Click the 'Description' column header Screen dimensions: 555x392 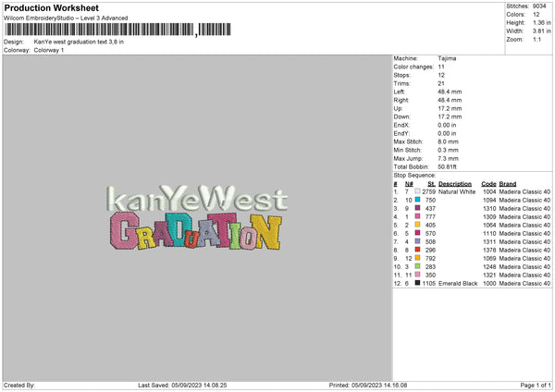pos(455,184)
